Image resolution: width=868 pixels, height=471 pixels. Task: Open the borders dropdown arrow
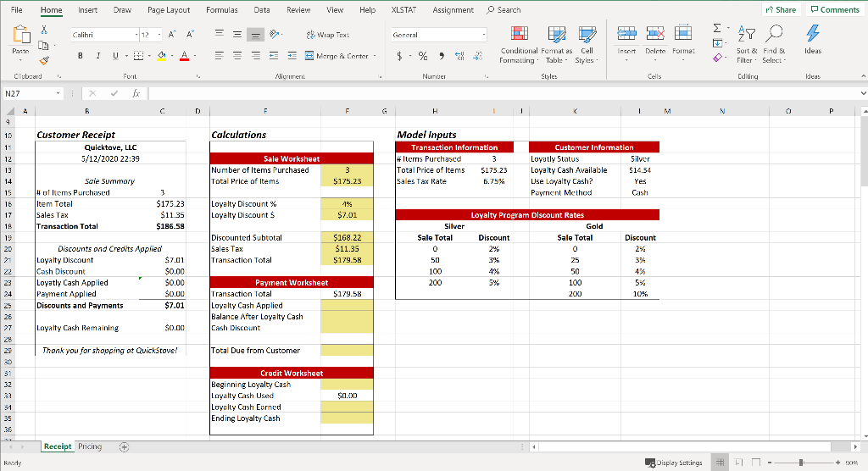[149, 56]
